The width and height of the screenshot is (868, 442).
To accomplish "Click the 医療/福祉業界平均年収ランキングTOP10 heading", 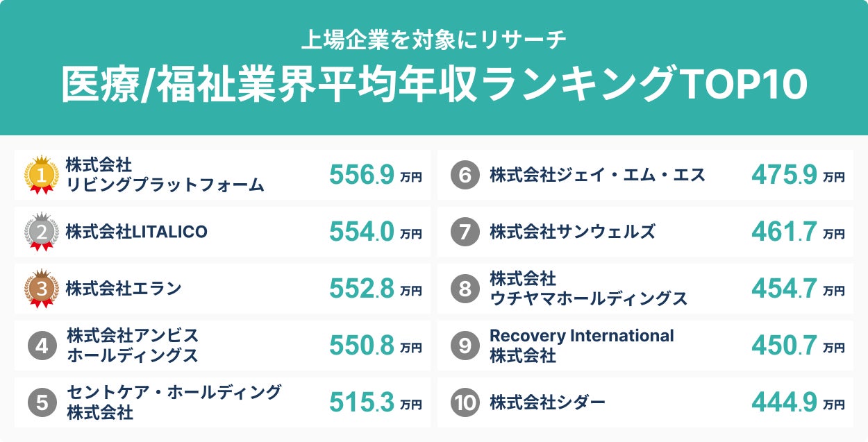I will (434, 85).
